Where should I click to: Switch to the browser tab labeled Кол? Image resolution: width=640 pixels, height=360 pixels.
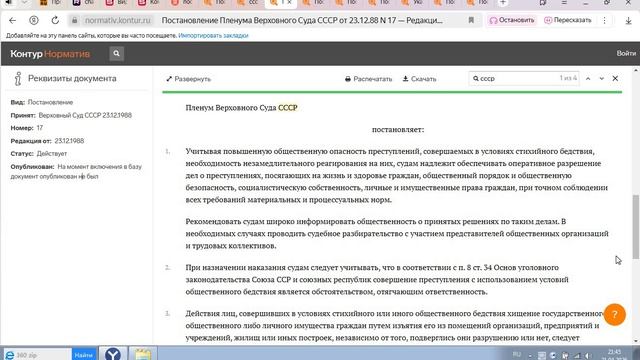click(x=149, y=3)
